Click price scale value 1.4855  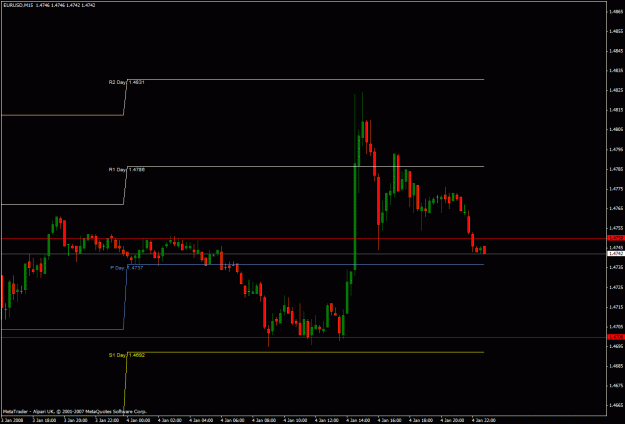(616, 31)
